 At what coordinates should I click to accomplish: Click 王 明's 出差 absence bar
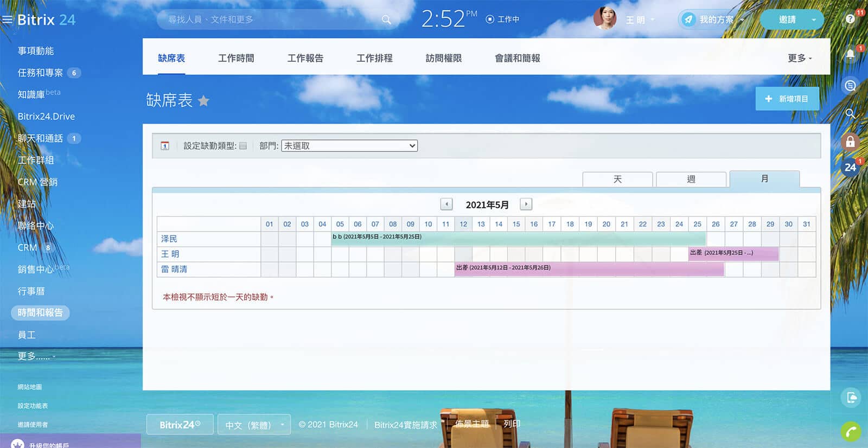click(733, 253)
